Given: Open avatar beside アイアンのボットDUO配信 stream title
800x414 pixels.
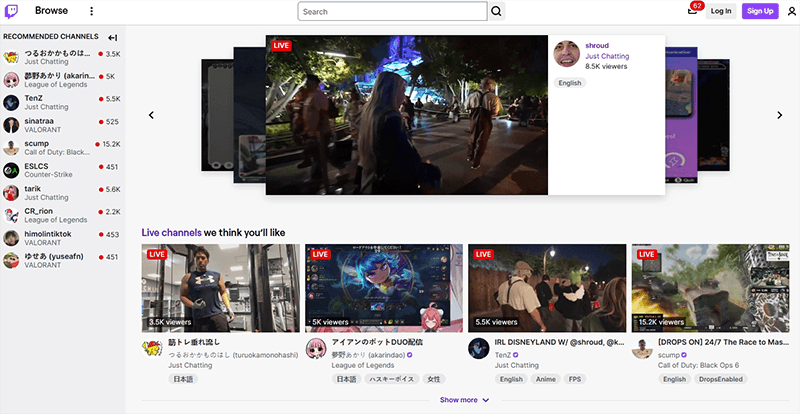Looking at the screenshot, I should click(316, 348).
